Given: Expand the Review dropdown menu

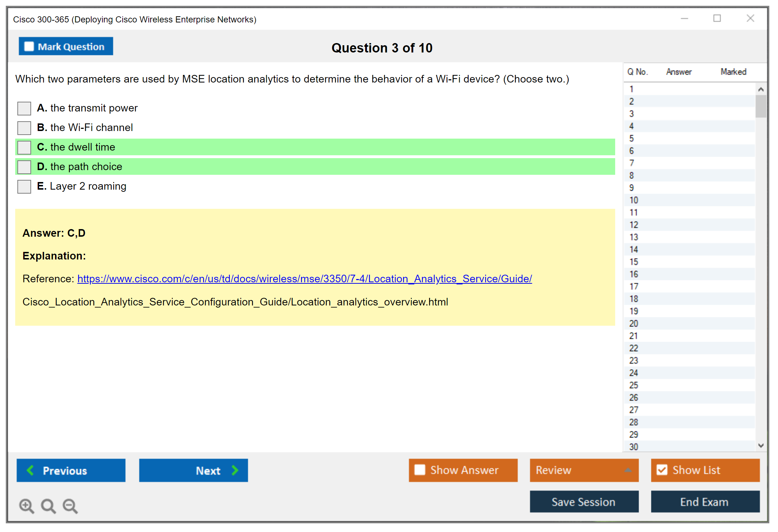Looking at the screenshot, I should tap(628, 470).
